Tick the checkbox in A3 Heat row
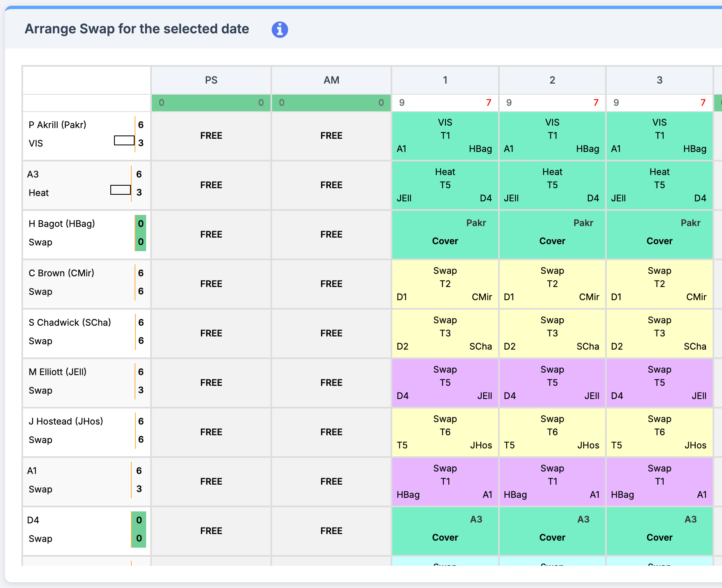722x588 pixels. click(121, 190)
